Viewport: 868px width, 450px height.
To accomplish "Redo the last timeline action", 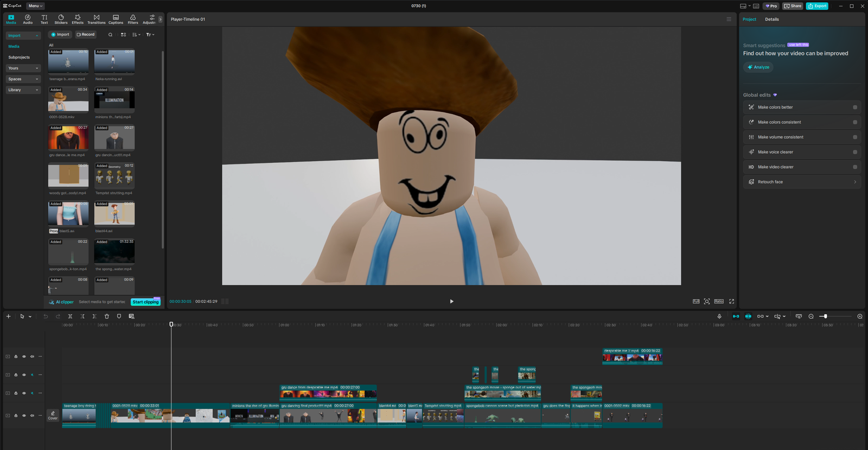I will point(58,316).
